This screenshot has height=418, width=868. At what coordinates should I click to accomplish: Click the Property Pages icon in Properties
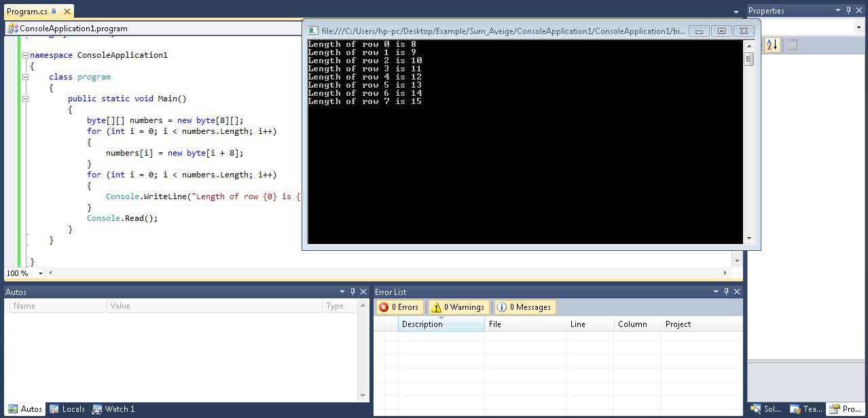[792, 45]
